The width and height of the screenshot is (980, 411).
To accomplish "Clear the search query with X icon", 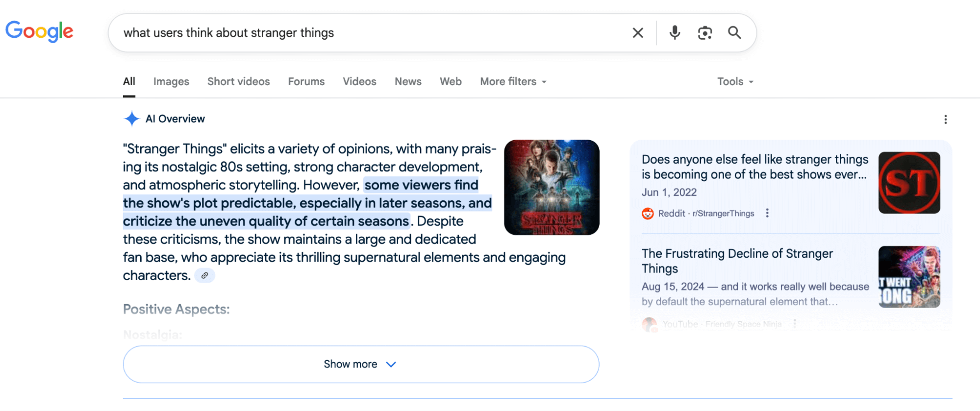I will 638,33.
